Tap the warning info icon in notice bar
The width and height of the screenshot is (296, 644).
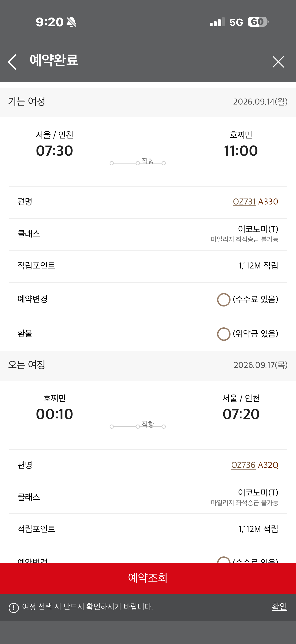click(x=14, y=608)
